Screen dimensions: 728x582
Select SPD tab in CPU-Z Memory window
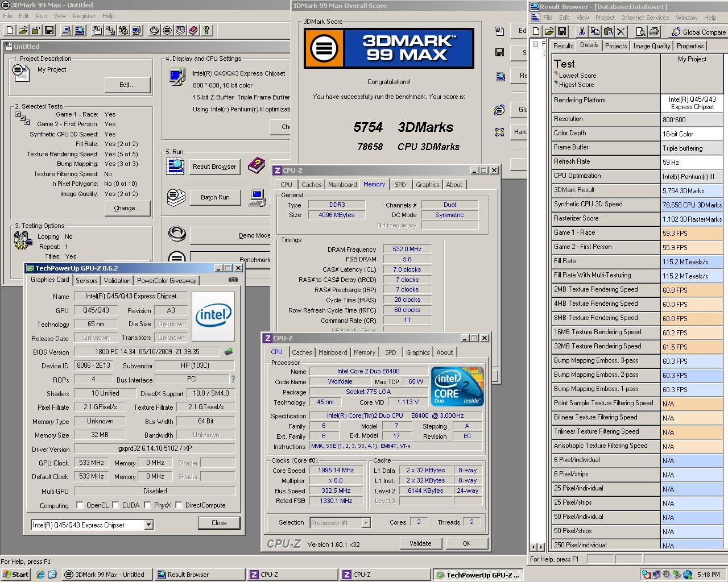click(400, 185)
